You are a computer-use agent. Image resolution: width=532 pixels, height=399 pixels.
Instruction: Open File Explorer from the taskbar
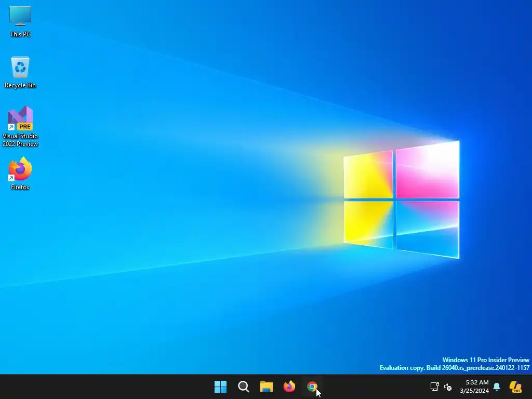point(267,387)
